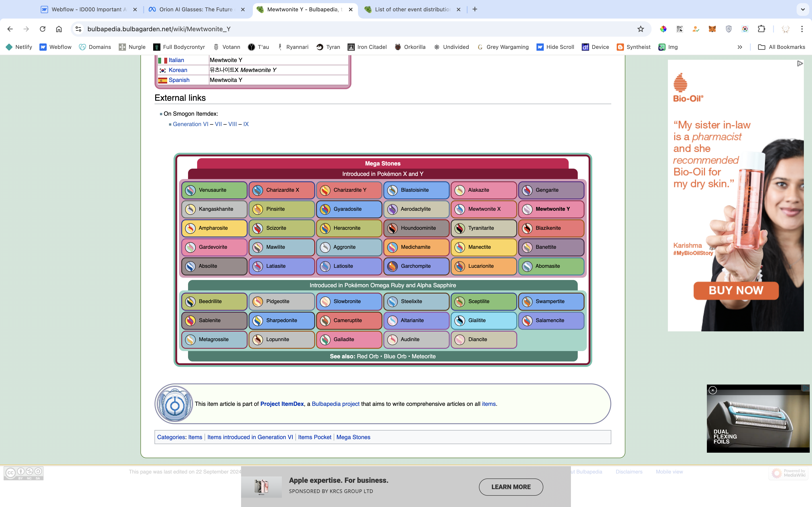The image size is (812, 507).
Task: Click the Project ItemDex round logo
Action: [174, 404]
